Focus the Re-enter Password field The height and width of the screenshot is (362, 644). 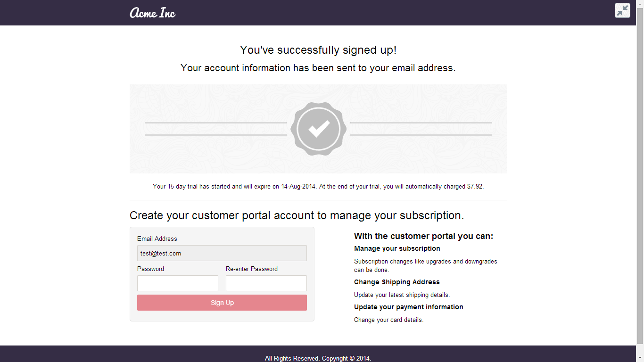266,283
